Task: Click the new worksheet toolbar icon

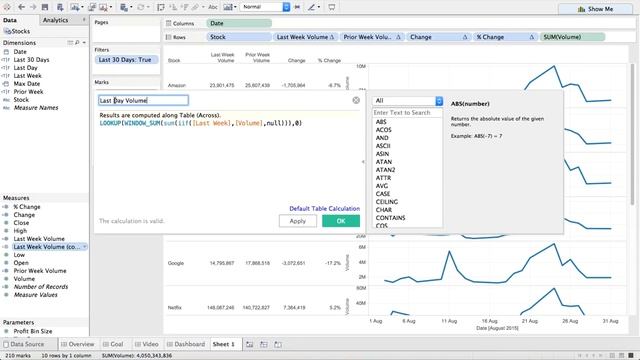Action: pyautogui.click(x=74, y=7)
